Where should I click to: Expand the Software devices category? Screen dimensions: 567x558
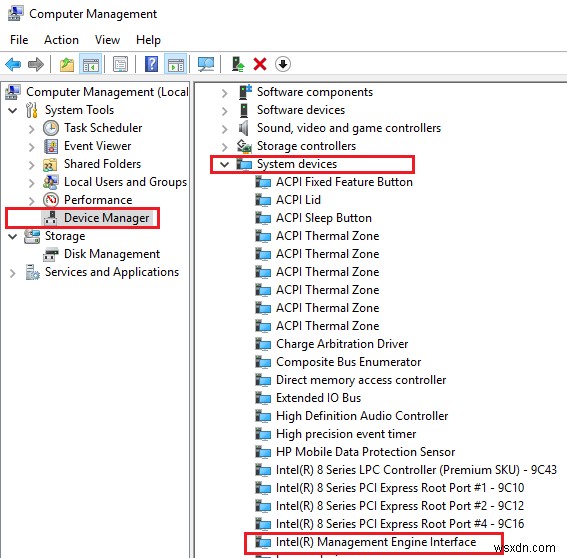pyautogui.click(x=225, y=111)
